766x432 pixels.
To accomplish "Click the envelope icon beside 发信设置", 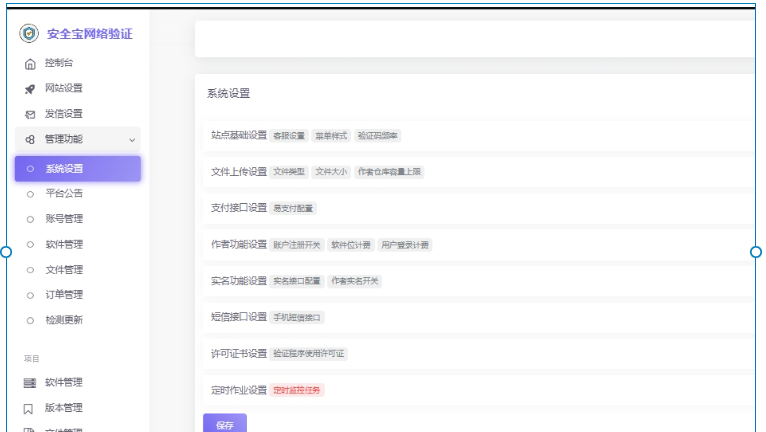I will pyautogui.click(x=30, y=114).
